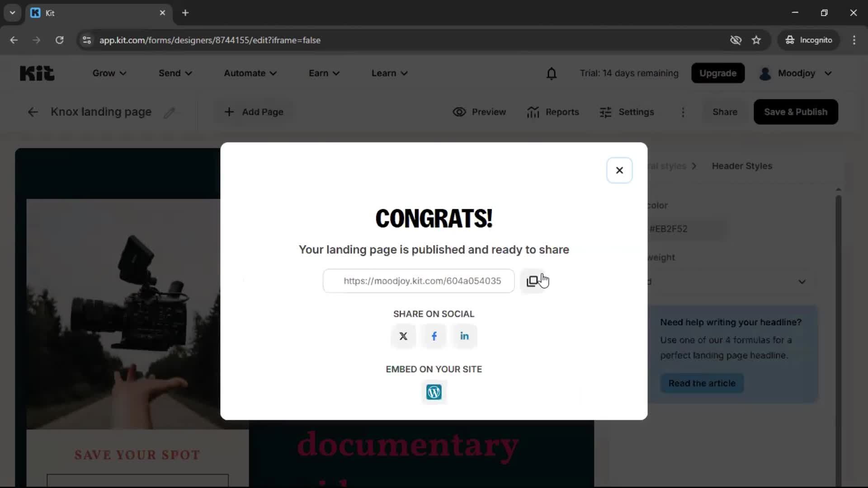This screenshot has height=488, width=868.
Task: Open the Learn menu
Action: pos(389,73)
